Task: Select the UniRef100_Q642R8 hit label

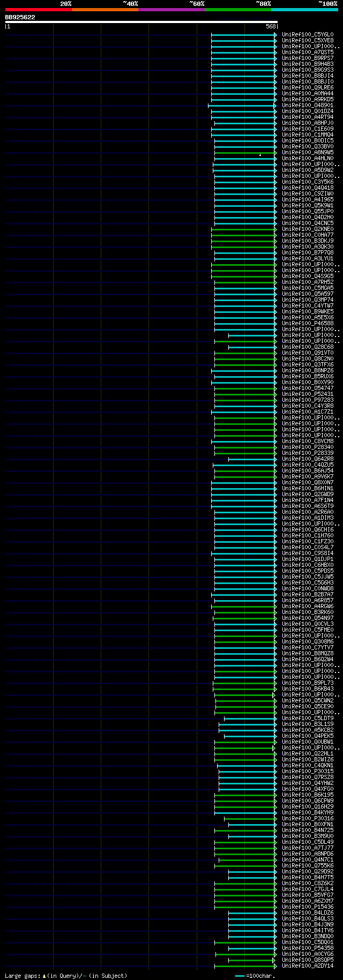Action: click(x=308, y=459)
